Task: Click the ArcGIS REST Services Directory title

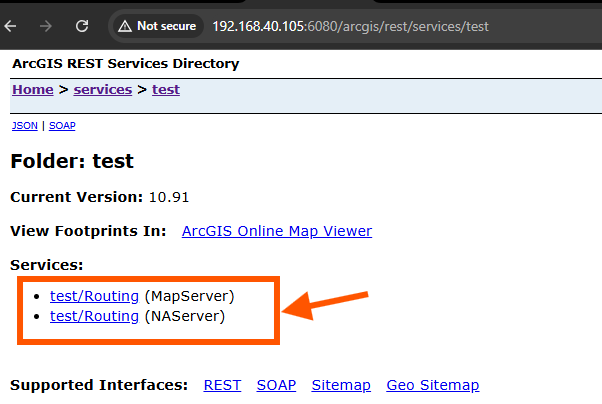Action: coord(126,63)
